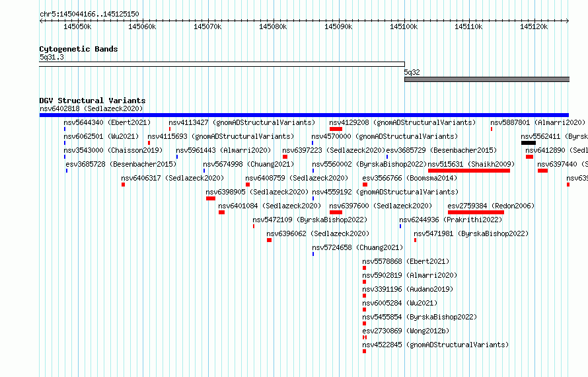The height and width of the screenshot is (377, 588).
Task: Open variant nsv6396062 (Sedlazeck2020)
Action: click(x=318, y=233)
